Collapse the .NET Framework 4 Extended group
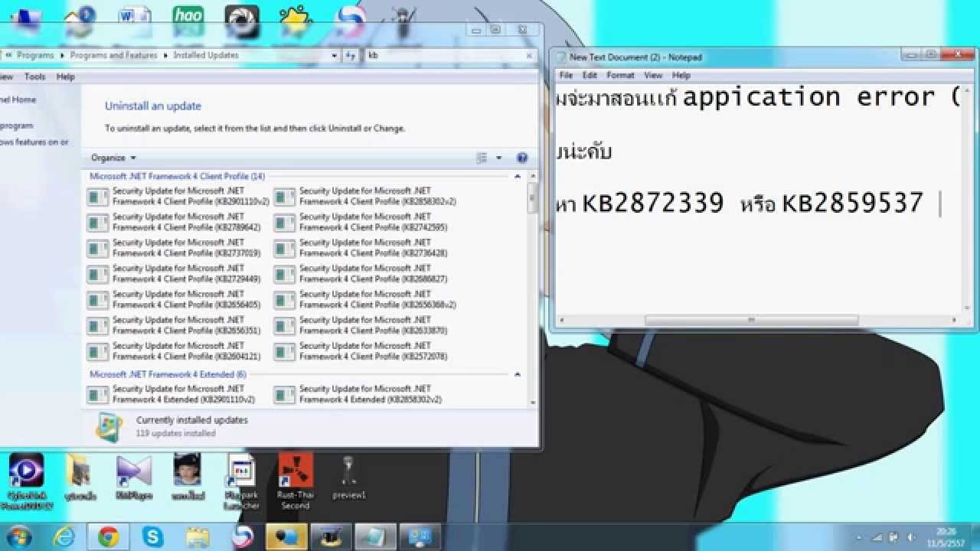 click(518, 374)
